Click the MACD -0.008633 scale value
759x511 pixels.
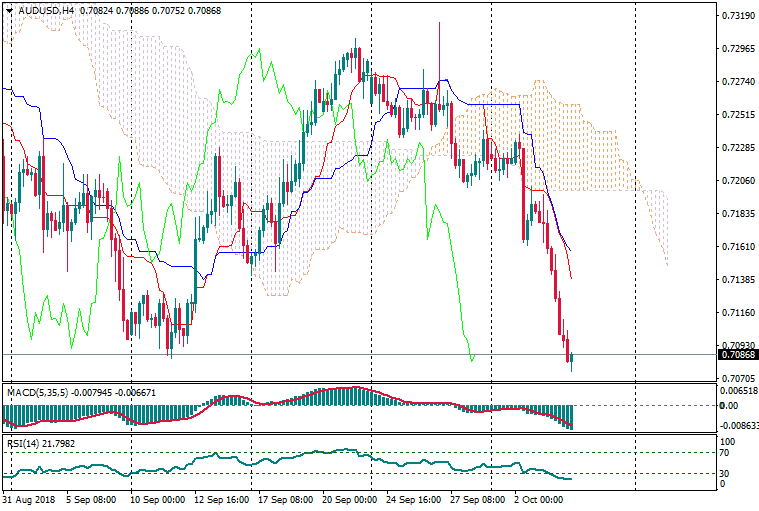pos(736,425)
